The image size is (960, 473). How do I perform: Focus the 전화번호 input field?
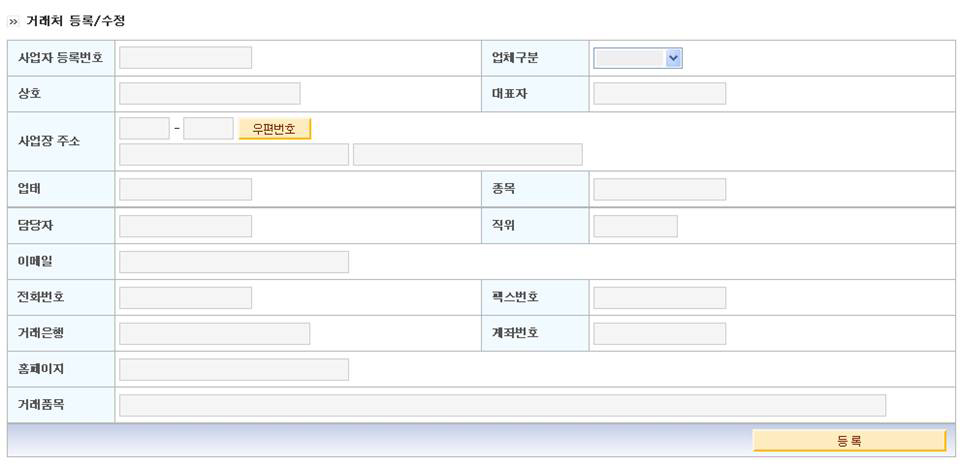click(186, 298)
